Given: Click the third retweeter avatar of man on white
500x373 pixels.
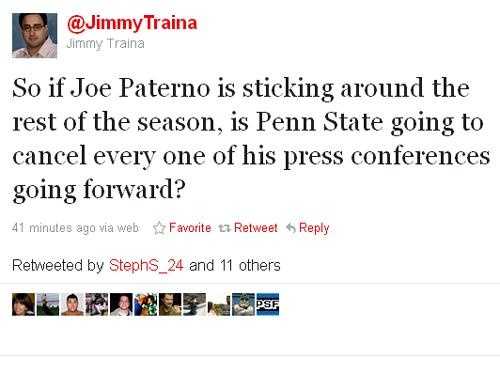Looking at the screenshot, I should tap(72, 304).
